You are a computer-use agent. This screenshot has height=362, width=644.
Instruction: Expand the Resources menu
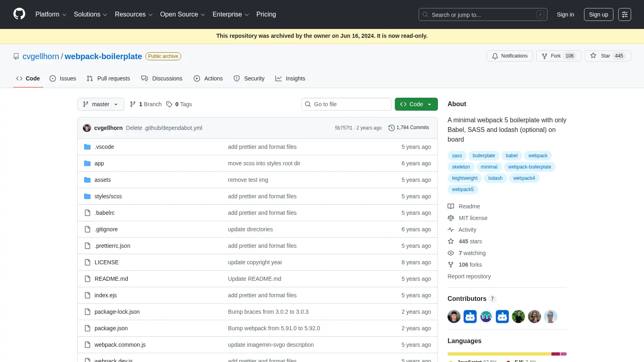pyautogui.click(x=134, y=14)
